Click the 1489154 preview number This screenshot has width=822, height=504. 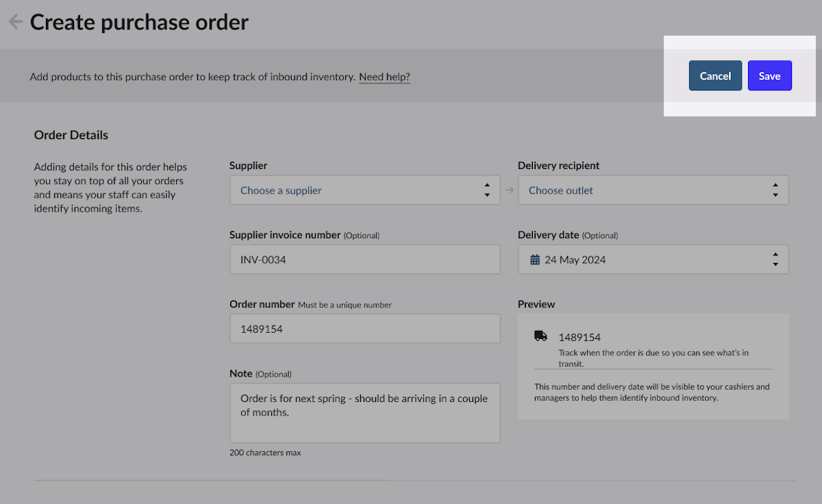[579, 337]
